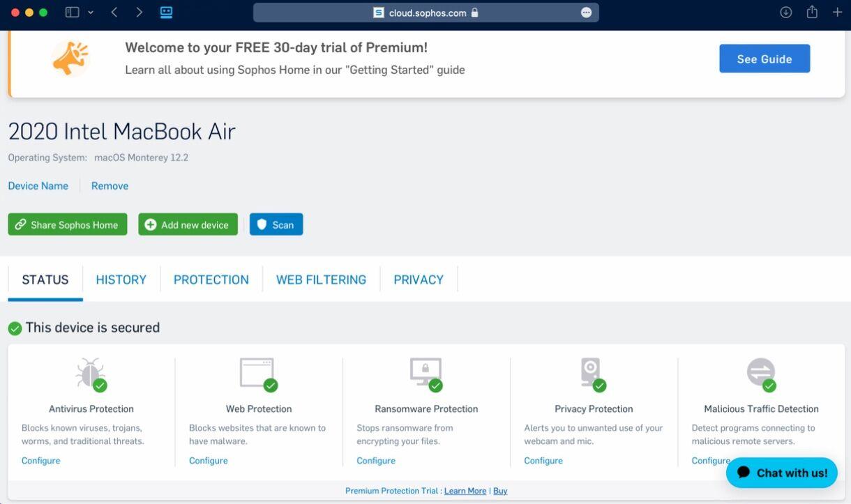Open a new tab with plus icon

coord(837,13)
